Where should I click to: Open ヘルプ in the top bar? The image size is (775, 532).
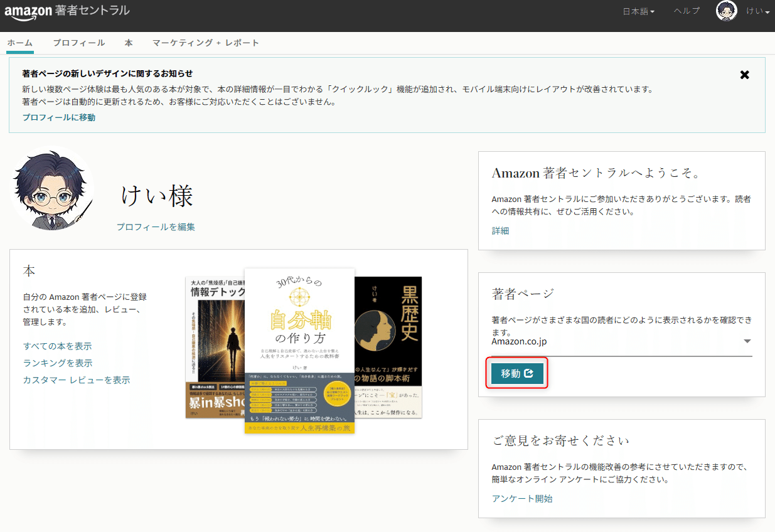coord(686,11)
